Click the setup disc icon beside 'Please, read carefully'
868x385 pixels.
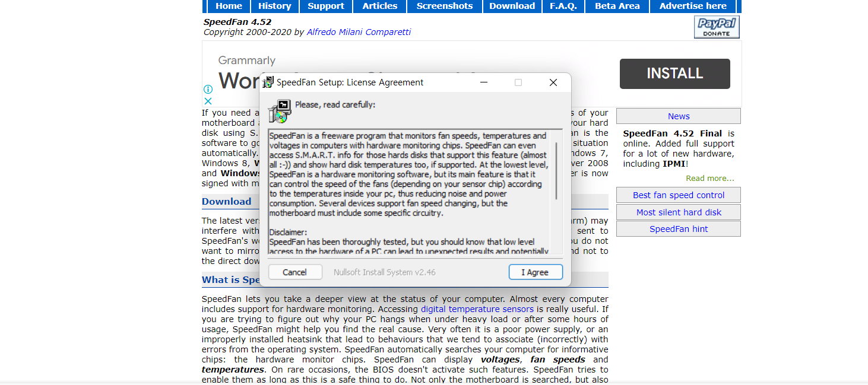point(279,111)
